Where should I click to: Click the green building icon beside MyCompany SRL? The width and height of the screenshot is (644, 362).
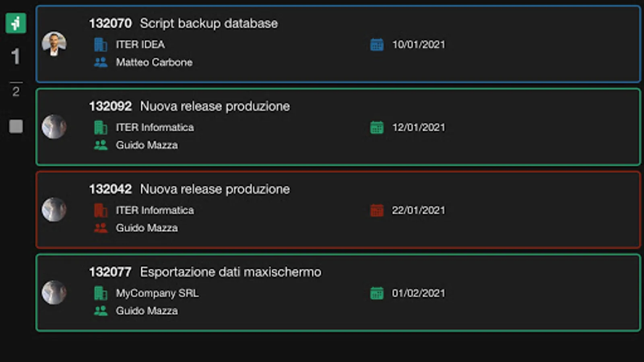[100, 293]
